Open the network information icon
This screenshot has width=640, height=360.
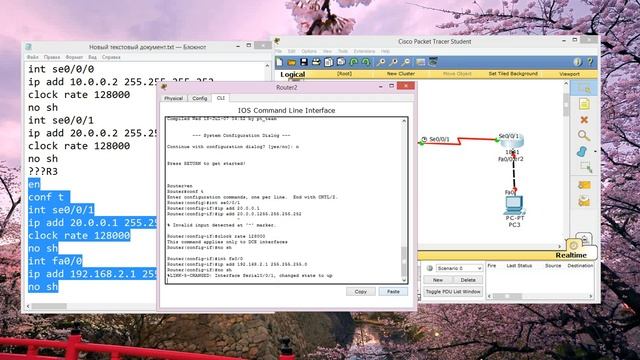(577, 62)
